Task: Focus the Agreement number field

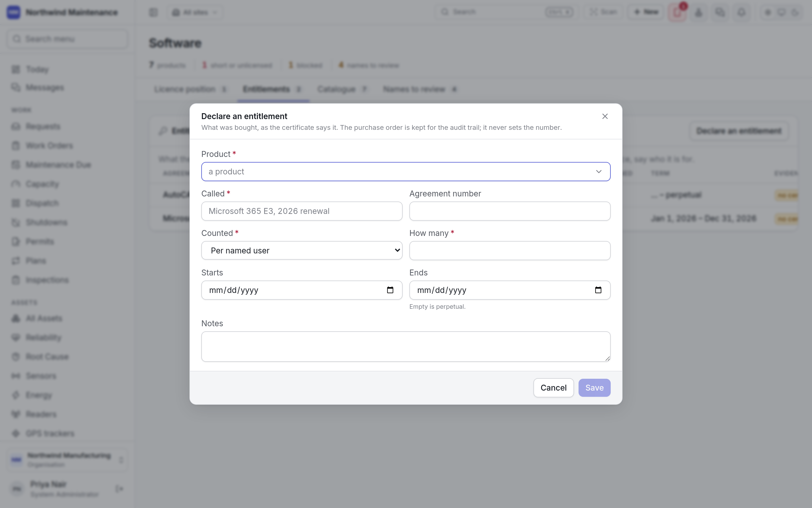Action: tap(510, 211)
